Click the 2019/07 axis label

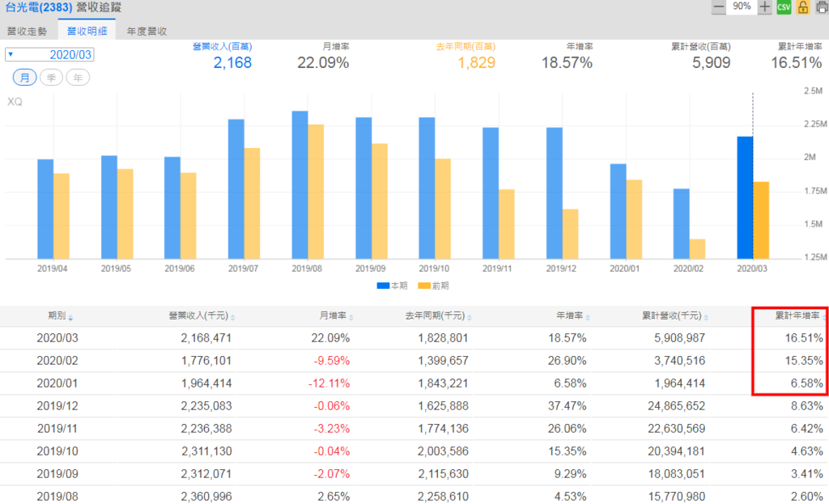click(243, 269)
